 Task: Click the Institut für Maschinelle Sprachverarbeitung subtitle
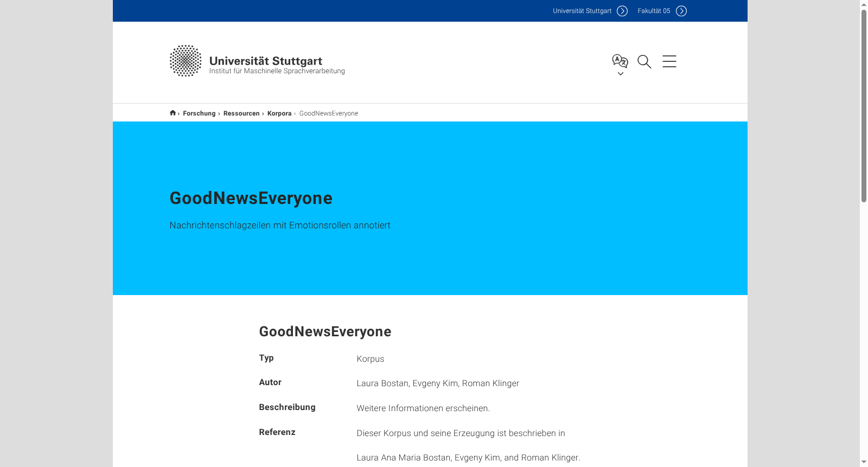277,71
